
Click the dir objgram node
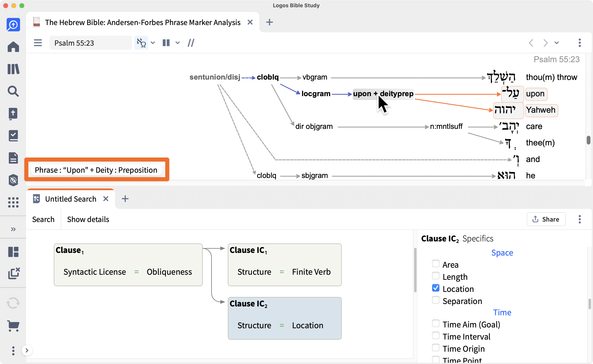coord(314,126)
